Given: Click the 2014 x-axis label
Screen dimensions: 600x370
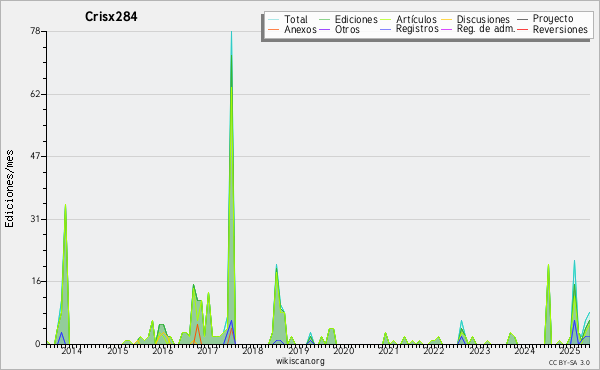Looking at the screenshot, I should pos(72,350).
